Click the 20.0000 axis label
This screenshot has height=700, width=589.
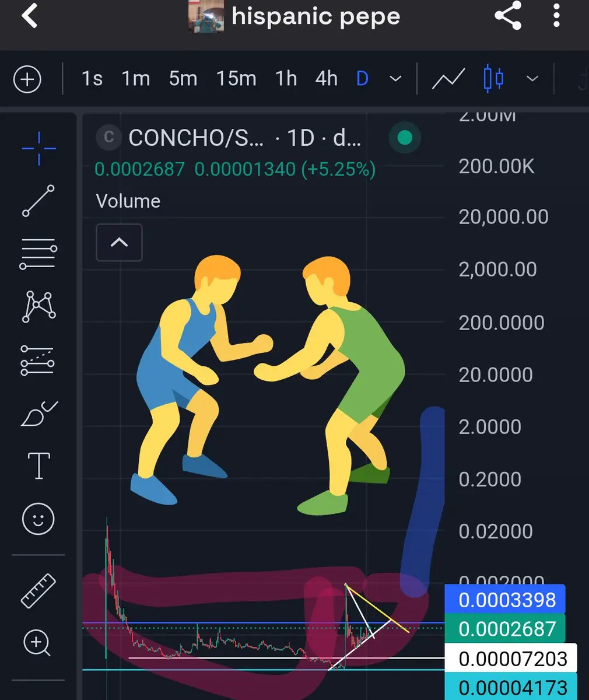[496, 374]
